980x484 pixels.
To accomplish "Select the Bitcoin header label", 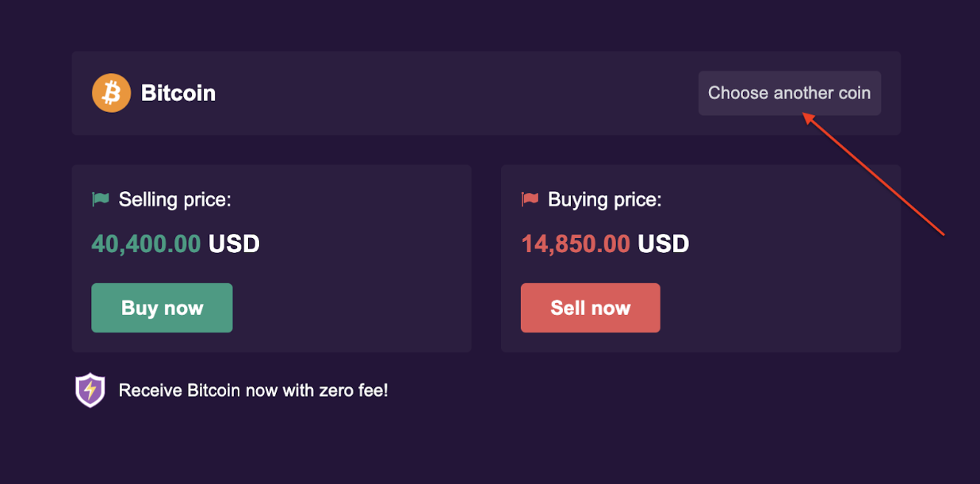I will [x=178, y=93].
